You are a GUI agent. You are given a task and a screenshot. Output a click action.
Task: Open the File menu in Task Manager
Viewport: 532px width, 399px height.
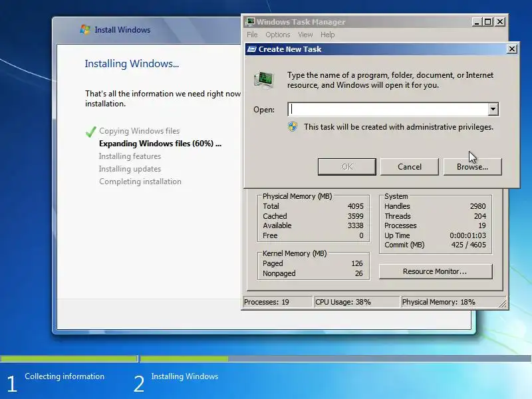252,35
